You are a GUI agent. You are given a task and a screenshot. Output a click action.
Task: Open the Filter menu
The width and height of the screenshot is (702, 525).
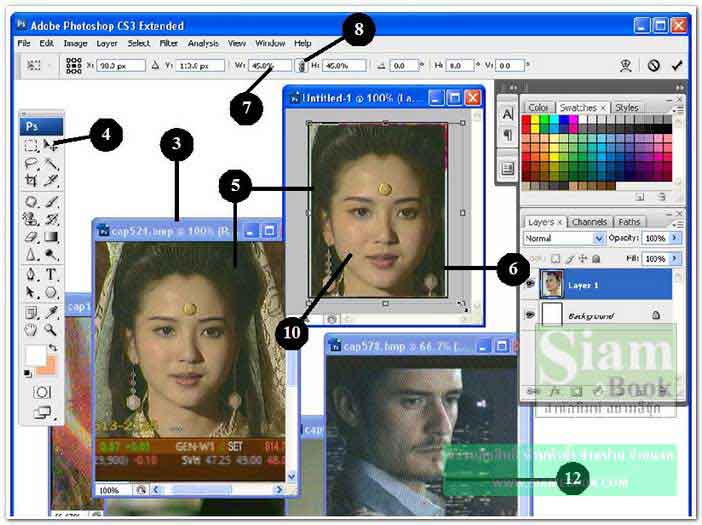[x=169, y=43]
